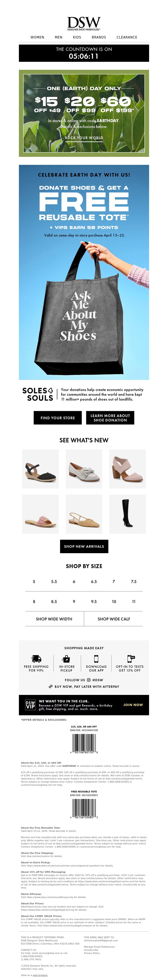The width and height of the screenshot is (168, 980).
Task: Select shoe size 6.5
Action: pos(94,581)
